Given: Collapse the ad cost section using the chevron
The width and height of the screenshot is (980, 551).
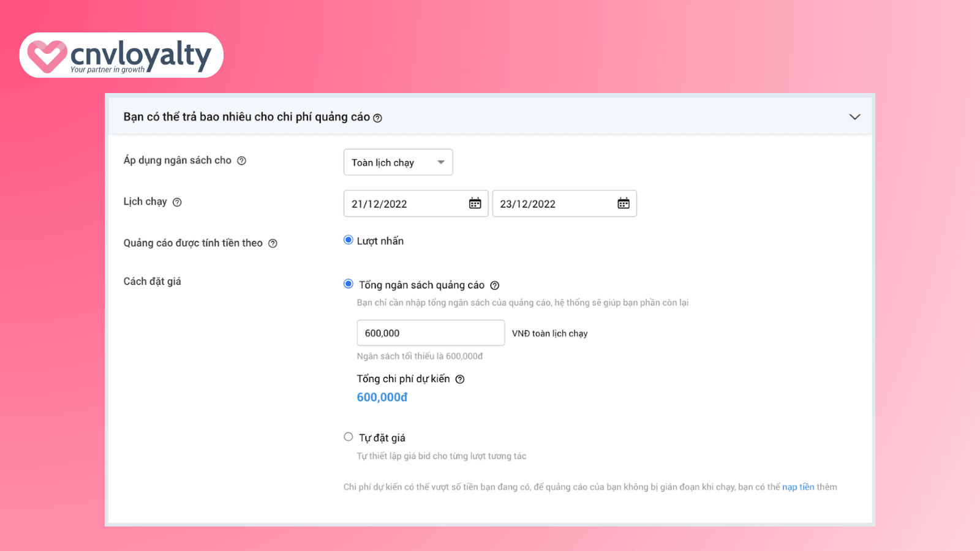Looking at the screenshot, I should (854, 117).
